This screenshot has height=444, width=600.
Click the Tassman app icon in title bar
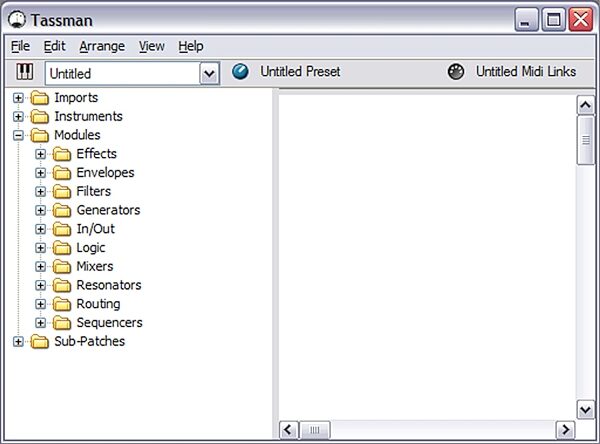16,20
